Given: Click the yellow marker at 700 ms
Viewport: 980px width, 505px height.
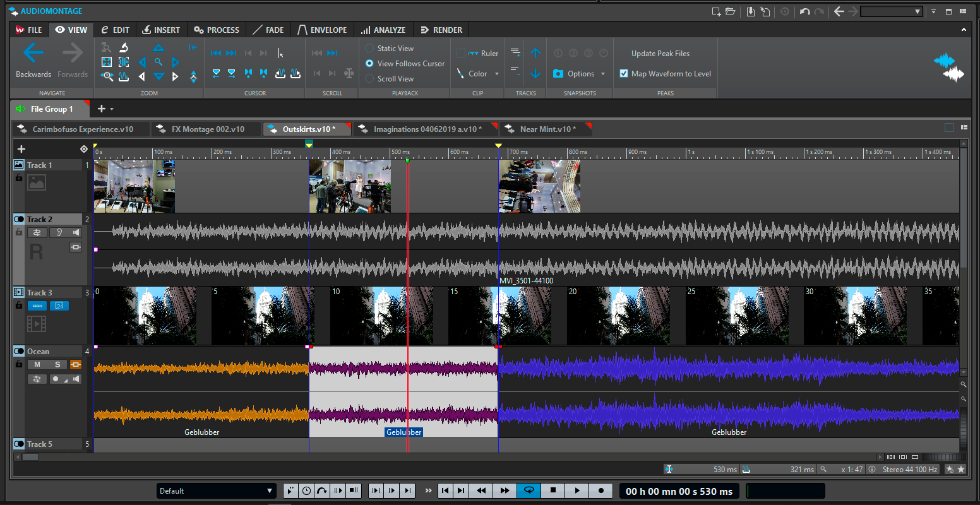Looking at the screenshot, I should pyautogui.click(x=498, y=146).
